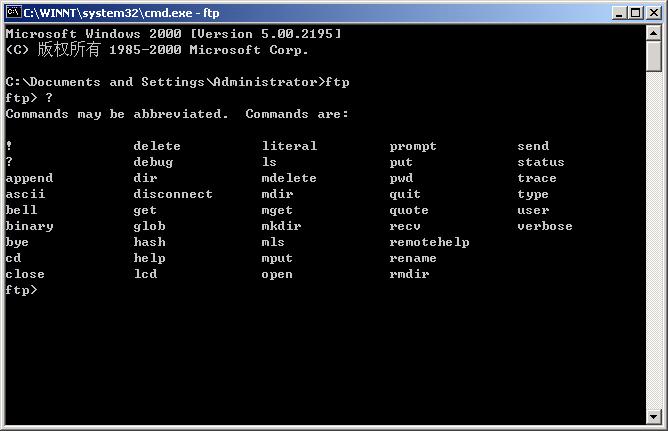The image size is (668, 431).
Task: Click the cmd.exe system menu icon
Action: coord(14,12)
